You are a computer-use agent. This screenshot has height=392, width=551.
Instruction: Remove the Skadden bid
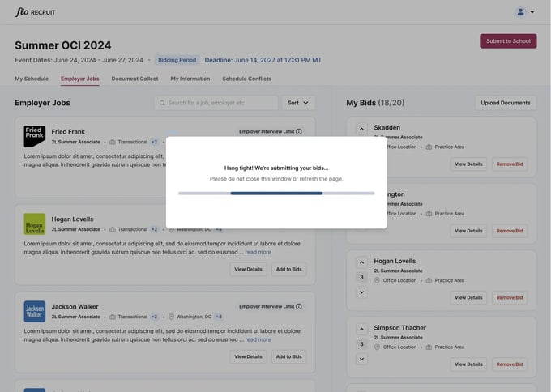[x=510, y=164]
